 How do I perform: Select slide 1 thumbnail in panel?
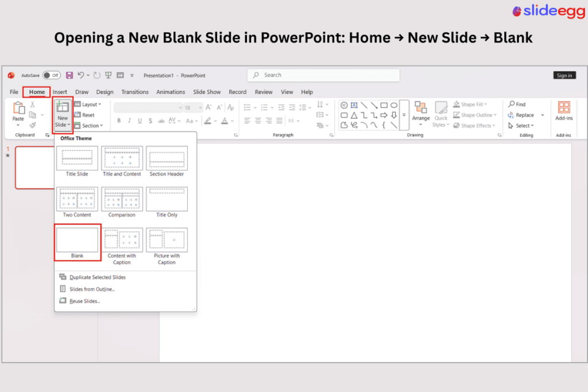coord(35,168)
